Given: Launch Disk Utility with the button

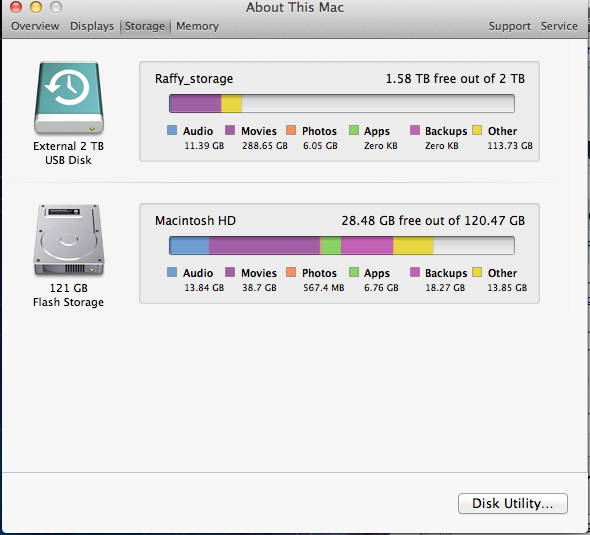Looking at the screenshot, I should pos(512,503).
